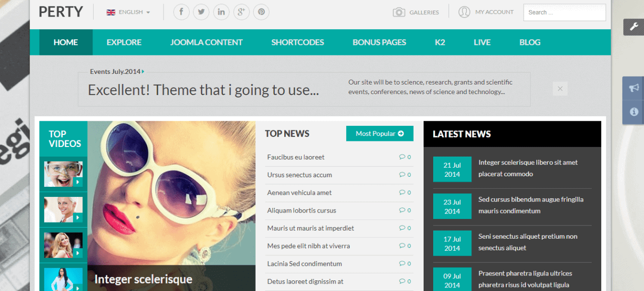The height and width of the screenshot is (291, 644).
Task: Play the fourth top video, woman on blue background
Action: (x=63, y=279)
